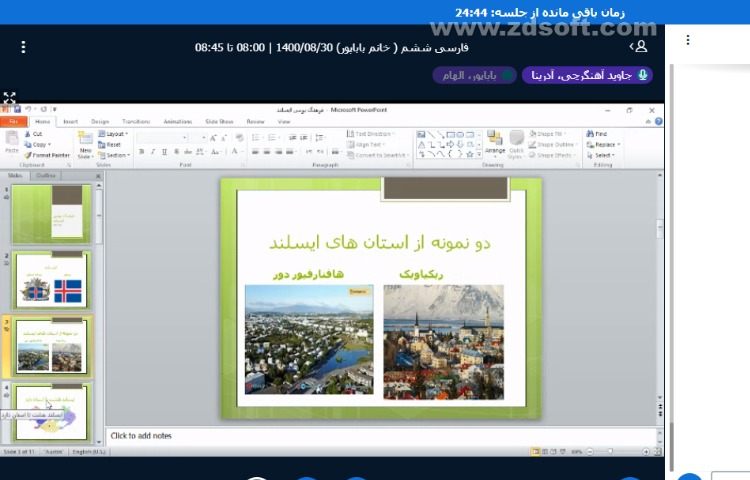
Task: Toggle Numbering list button
Action: (x=272, y=138)
